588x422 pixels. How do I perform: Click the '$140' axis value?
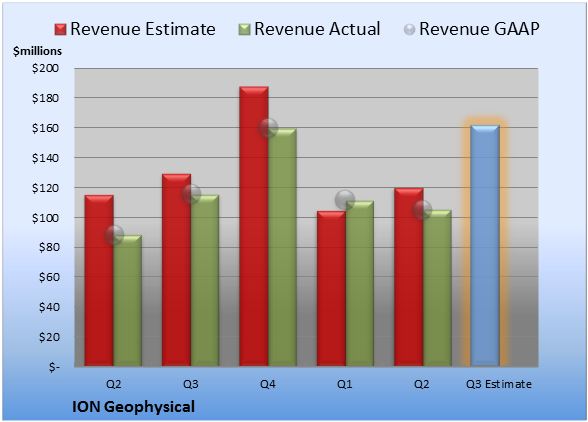[45, 158]
